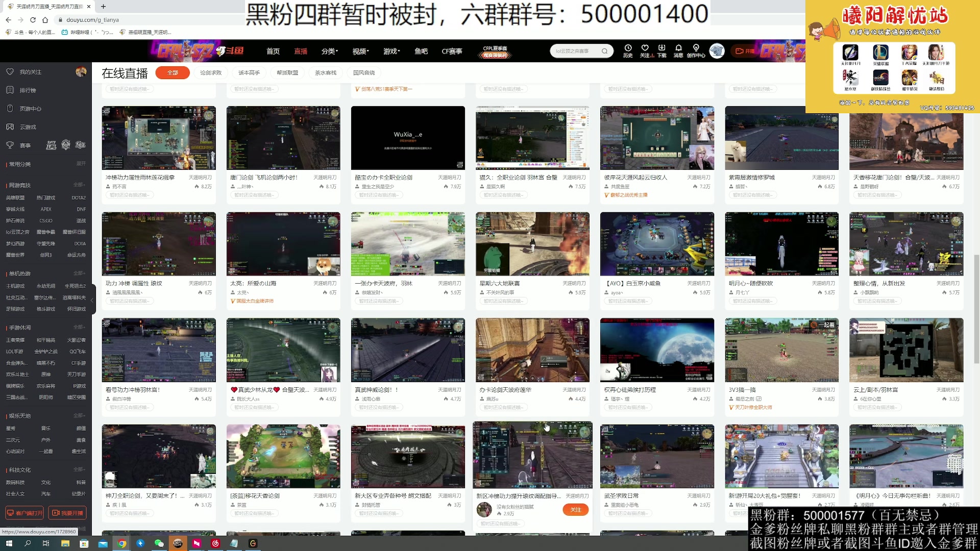Open the 鱼吧 menu item
Viewport: 980px width, 551px height.
(x=421, y=51)
